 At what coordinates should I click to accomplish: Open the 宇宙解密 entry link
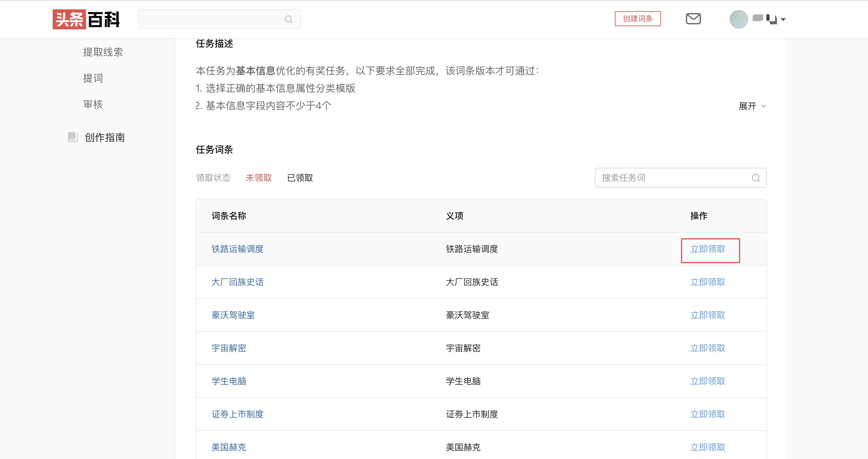[229, 348]
